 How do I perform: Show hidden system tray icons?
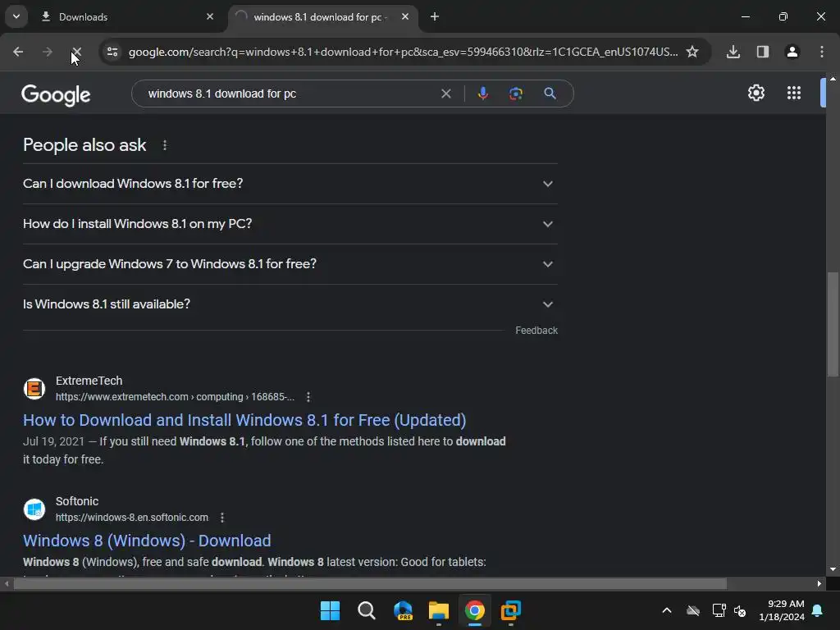pyautogui.click(x=667, y=610)
